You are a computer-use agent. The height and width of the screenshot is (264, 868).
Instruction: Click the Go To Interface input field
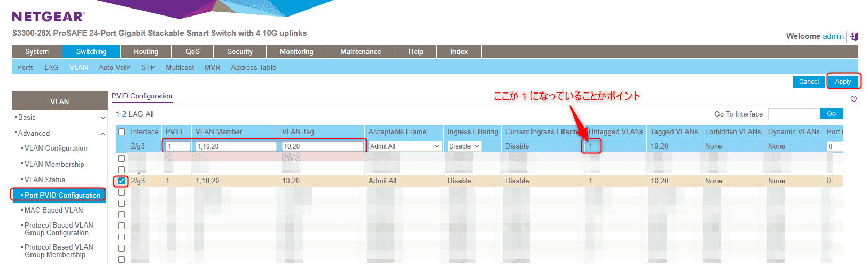click(x=793, y=114)
